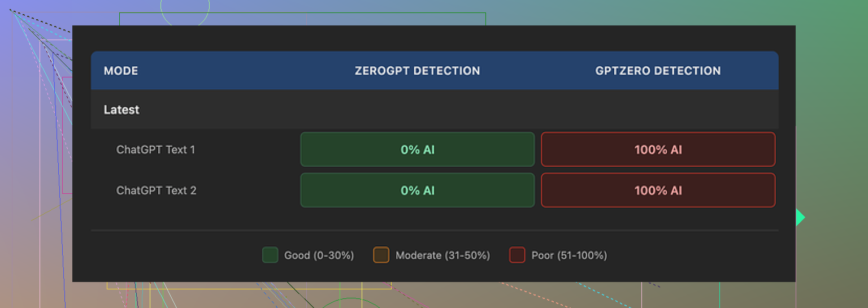Select the ChatGPT Text 1 row label

pos(156,150)
